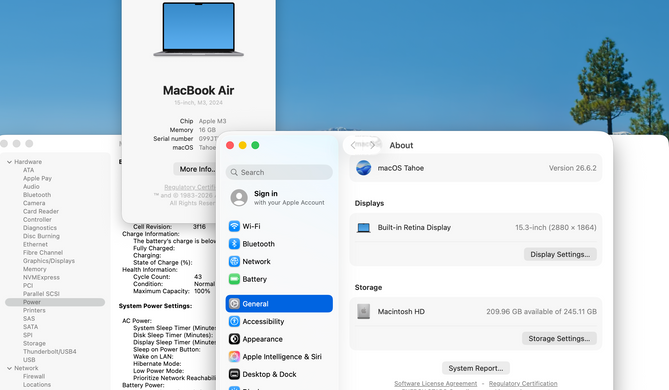Click the user account avatar icon
Screen dimensions: 669x390
[x=239, y=198]
